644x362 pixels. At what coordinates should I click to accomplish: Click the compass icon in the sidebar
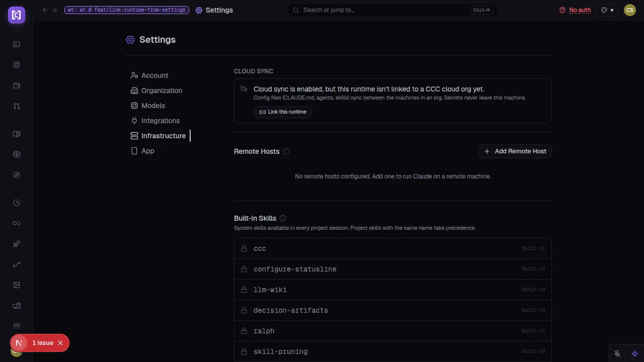click(x=17, y=175)
